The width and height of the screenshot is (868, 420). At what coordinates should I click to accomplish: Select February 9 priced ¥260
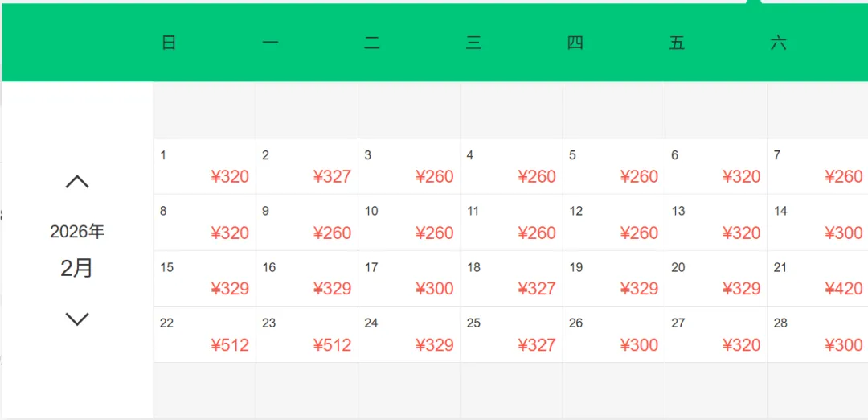coord(307,223)
